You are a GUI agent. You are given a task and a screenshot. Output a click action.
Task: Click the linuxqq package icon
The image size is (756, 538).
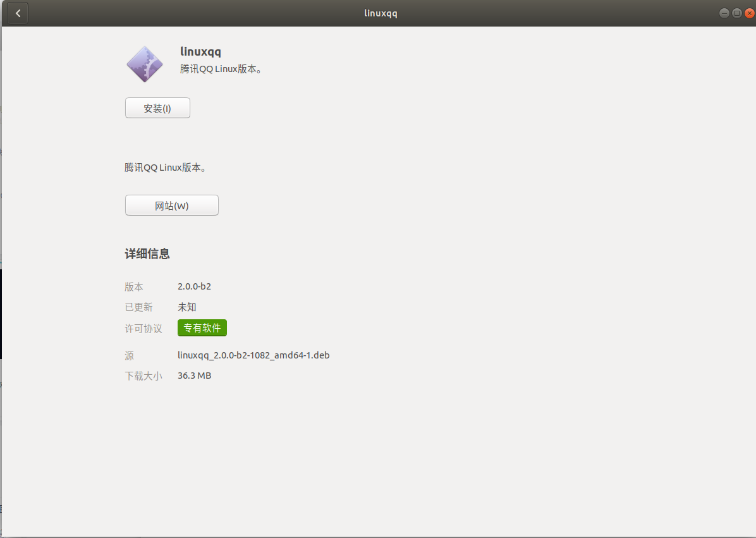145,64
